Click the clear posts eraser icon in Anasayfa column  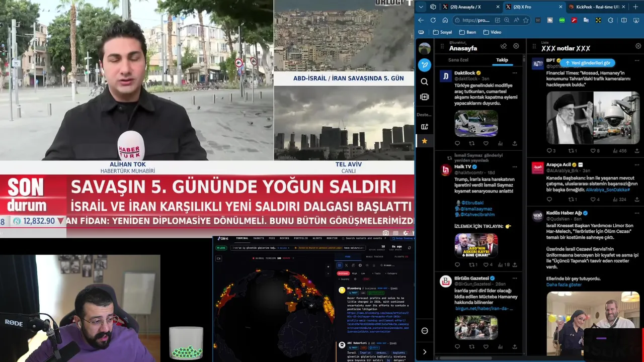[503, 46]
